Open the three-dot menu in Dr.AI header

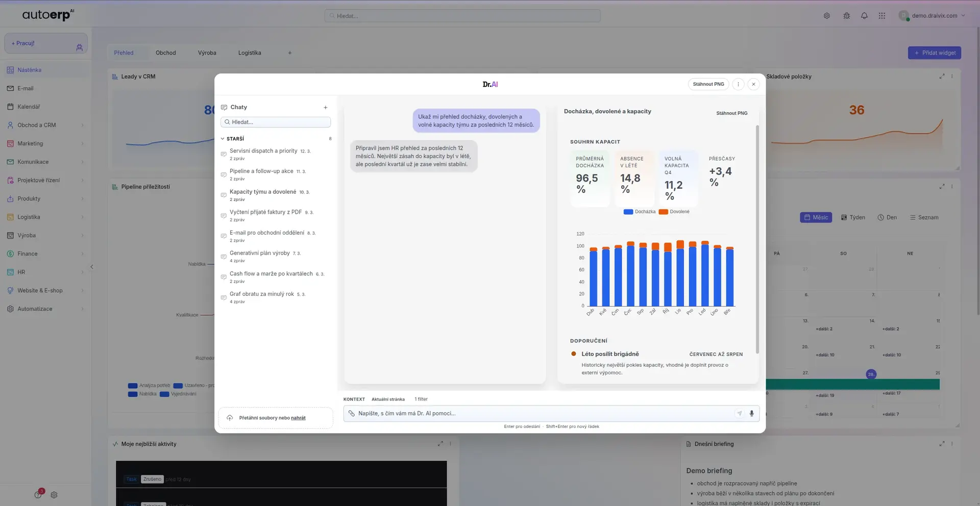coord(738,84)
